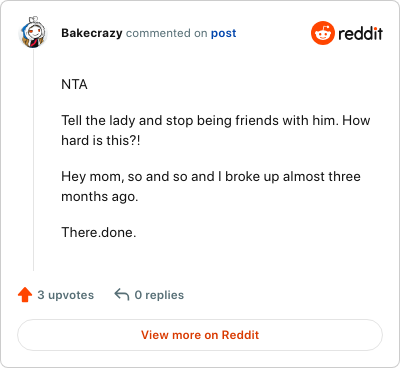Click the "3 upvotes" count label
Image resolution: width=400 pixels, height=368 pixels.
[66, 295]
